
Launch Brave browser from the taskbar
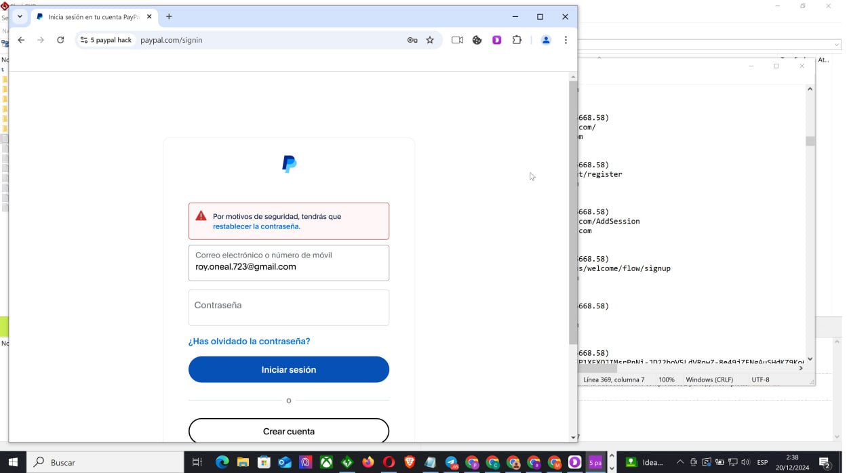[x=410, y=462]
